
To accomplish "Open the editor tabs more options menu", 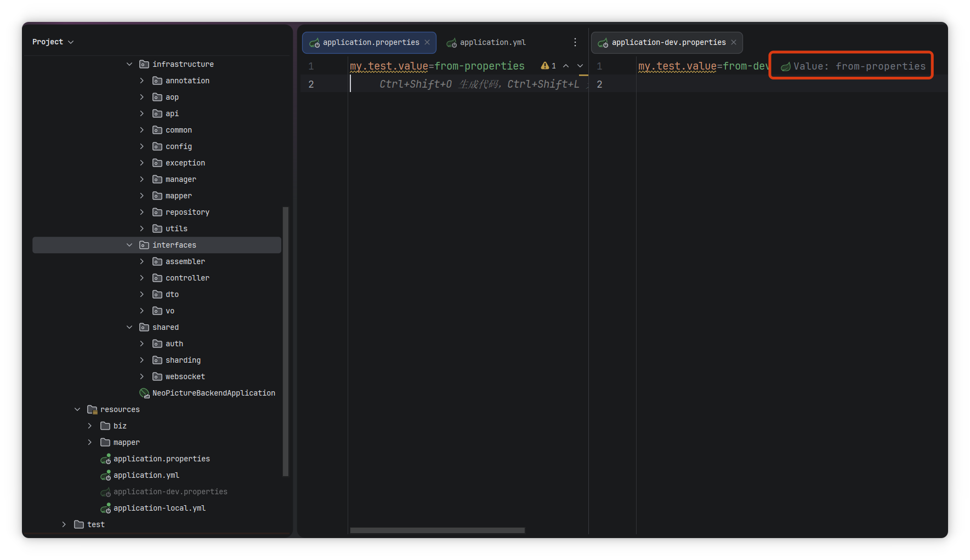I will point(575,42).
